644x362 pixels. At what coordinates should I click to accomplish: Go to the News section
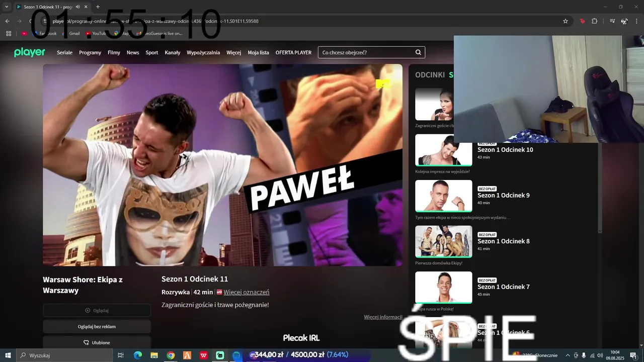[x=133, y=52]
